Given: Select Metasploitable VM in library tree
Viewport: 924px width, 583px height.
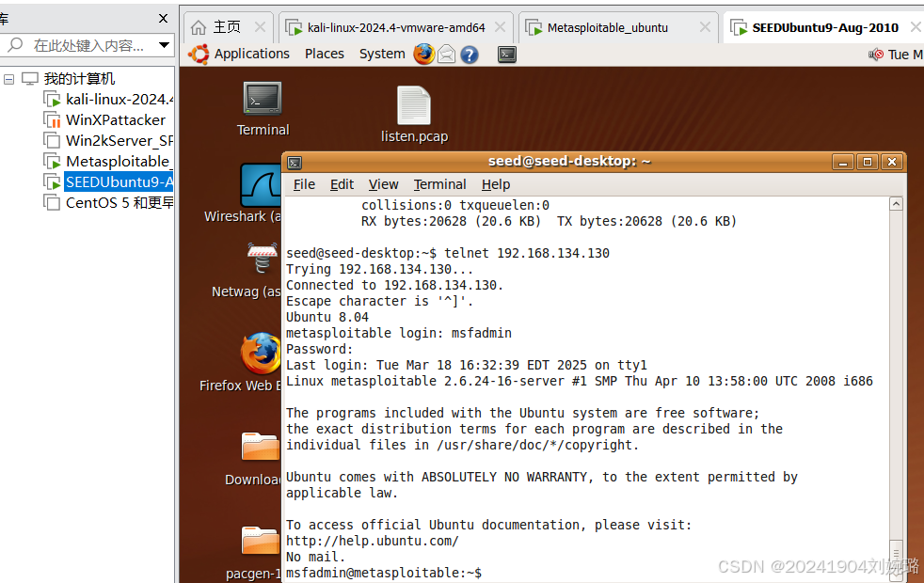Looking at the screenshot, I should coord(118,162).
